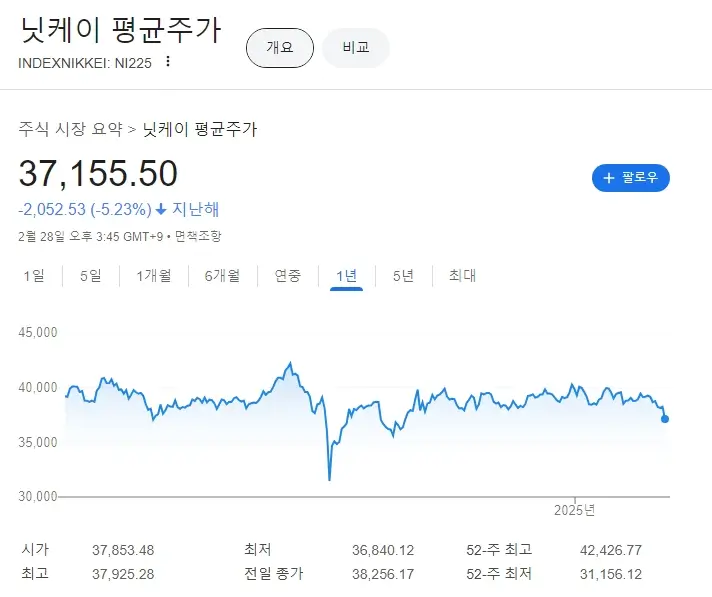Switch to the 5일 range tab
Image resolution: width=712 pixels, height=597 pixels.
click(x=90, y=276)
